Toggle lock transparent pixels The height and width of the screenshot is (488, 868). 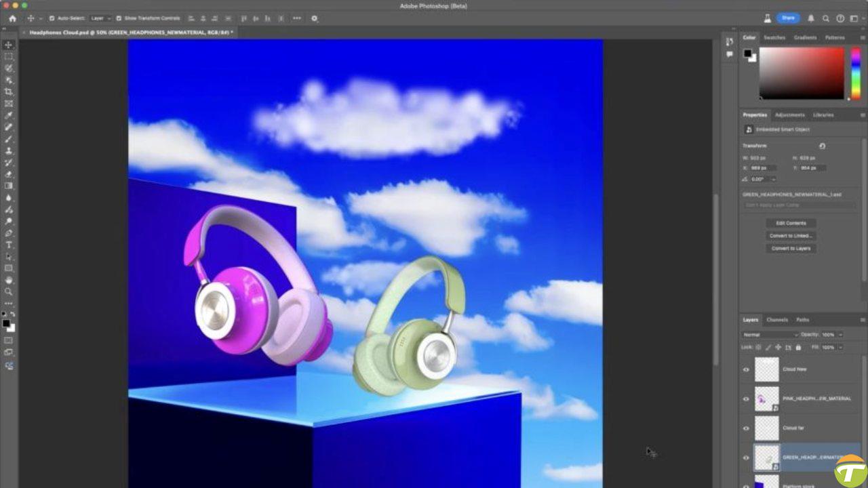click(759, 347)
